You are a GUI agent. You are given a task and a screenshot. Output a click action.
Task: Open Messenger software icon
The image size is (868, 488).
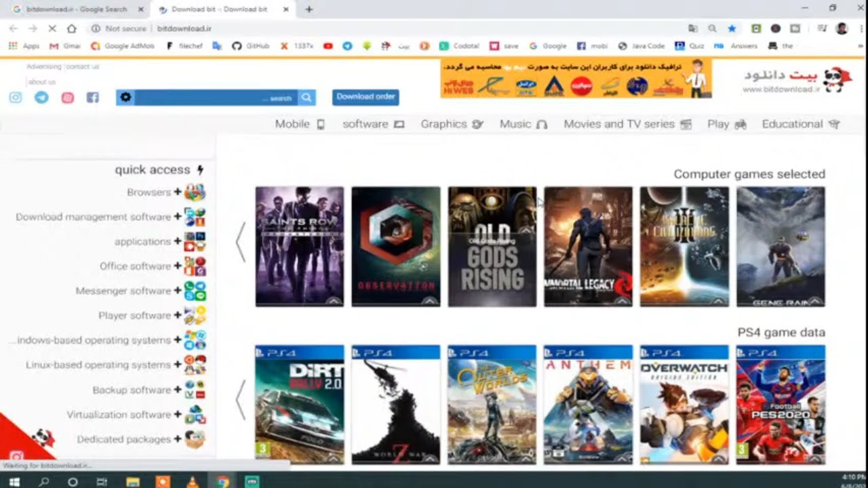[x=195, y=291]
